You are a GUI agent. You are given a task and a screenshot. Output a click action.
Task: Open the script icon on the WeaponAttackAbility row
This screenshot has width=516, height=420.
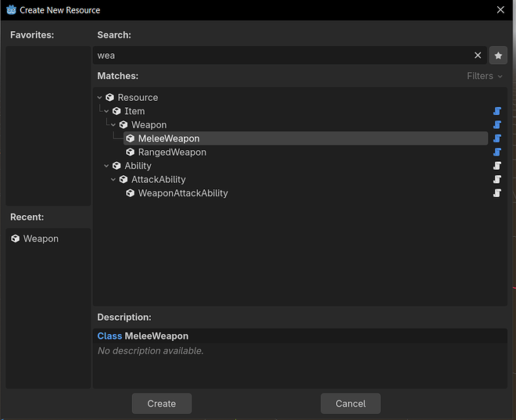click(x=497, y=193)
